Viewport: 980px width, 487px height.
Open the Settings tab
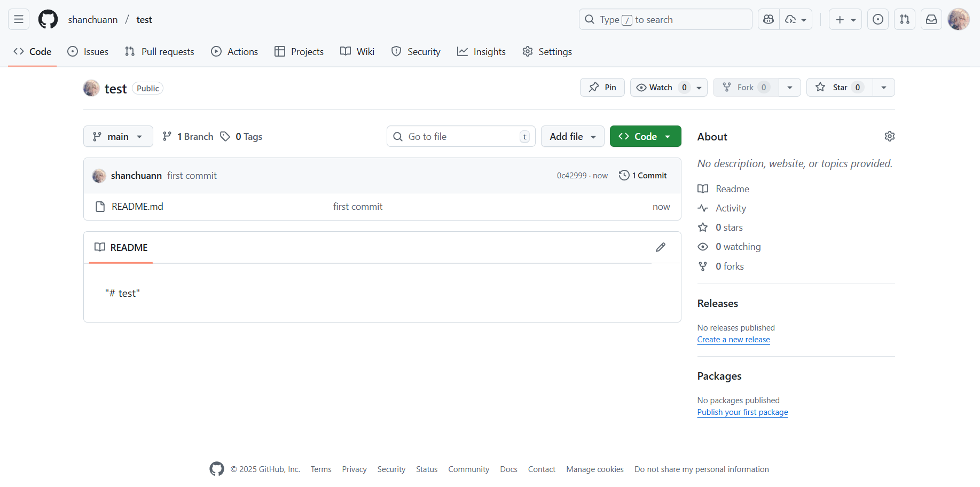547,52
